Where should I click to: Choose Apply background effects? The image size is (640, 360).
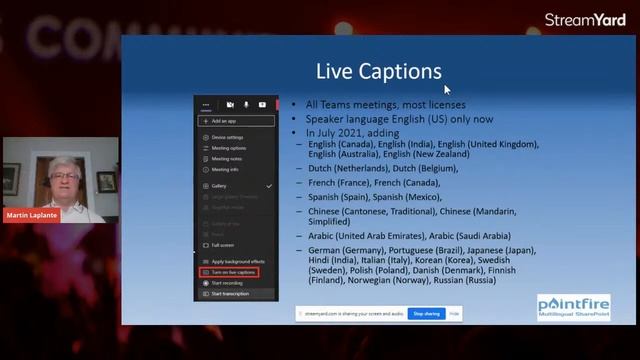236,262
